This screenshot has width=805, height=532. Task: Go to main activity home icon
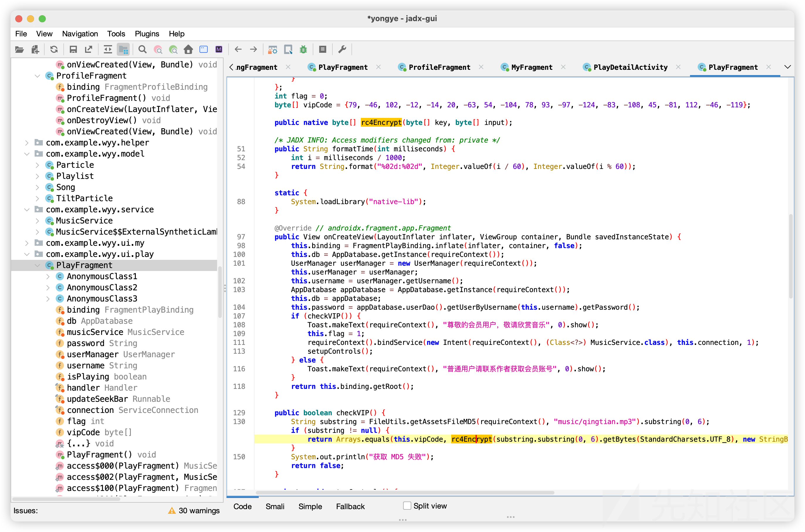pyautogui.click(x=188, y=50)
